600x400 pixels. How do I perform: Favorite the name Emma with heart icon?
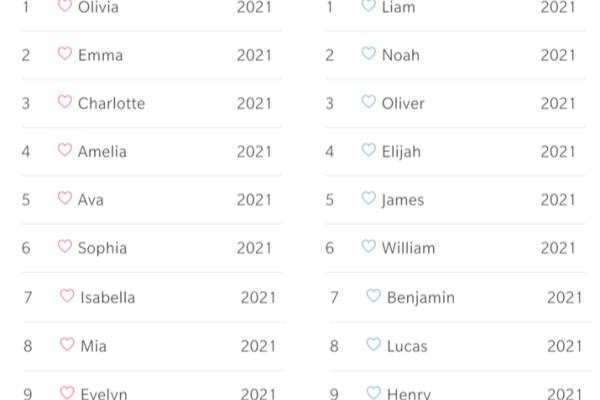click(x=65, y=54)
